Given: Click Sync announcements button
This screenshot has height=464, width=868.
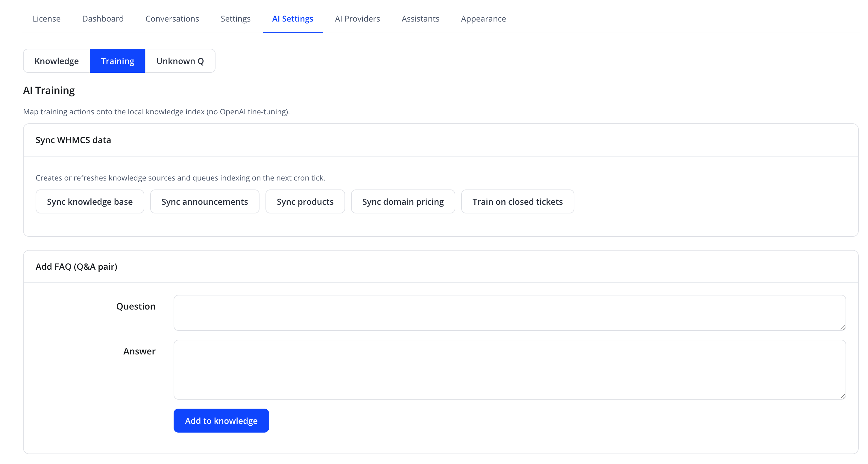Looking at the screenshot, I should click(204, 201).
